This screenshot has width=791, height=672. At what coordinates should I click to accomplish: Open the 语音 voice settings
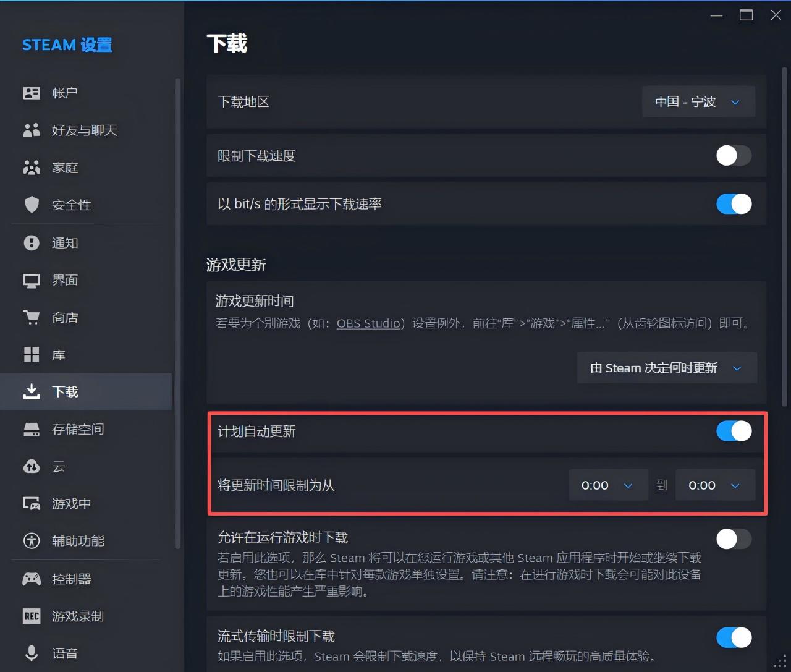click(x=86, y=653)
